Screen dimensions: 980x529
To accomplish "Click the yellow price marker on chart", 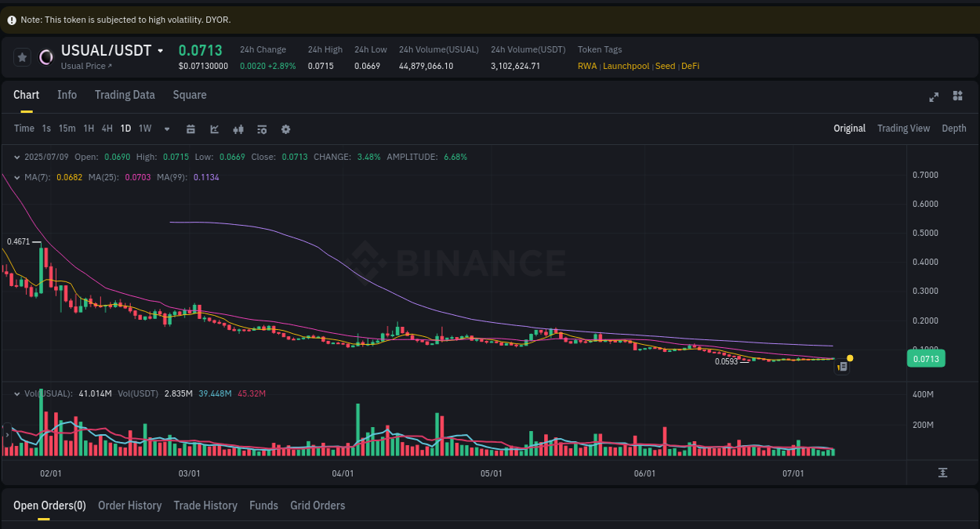I will pyautogui.click(x=849, y=358).
